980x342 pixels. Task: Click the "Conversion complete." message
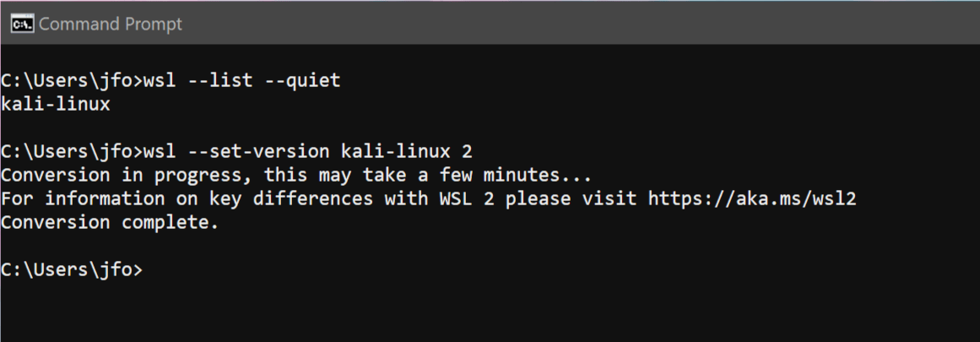[x=110, y=223]
